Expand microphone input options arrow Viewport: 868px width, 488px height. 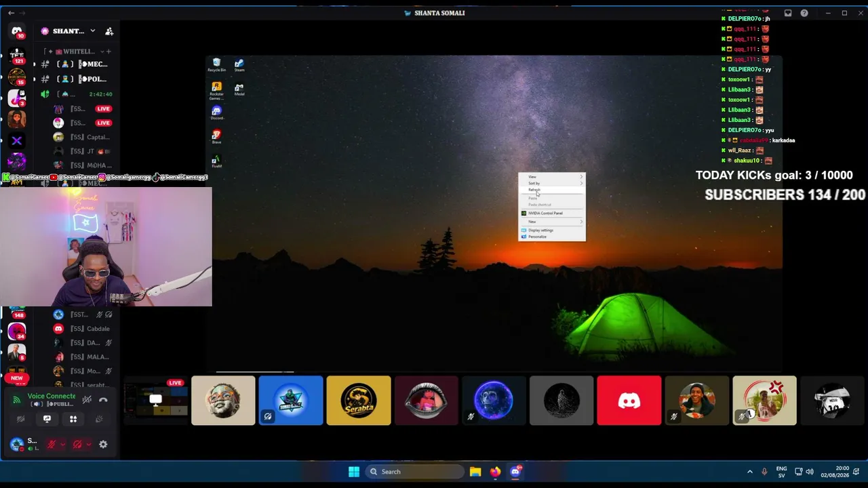(x=62, y=445)
